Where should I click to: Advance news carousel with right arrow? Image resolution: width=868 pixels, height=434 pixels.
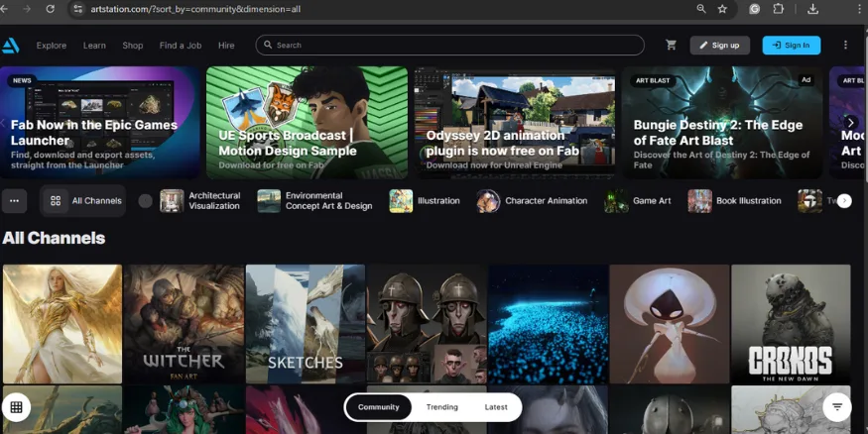coord(851,123)
